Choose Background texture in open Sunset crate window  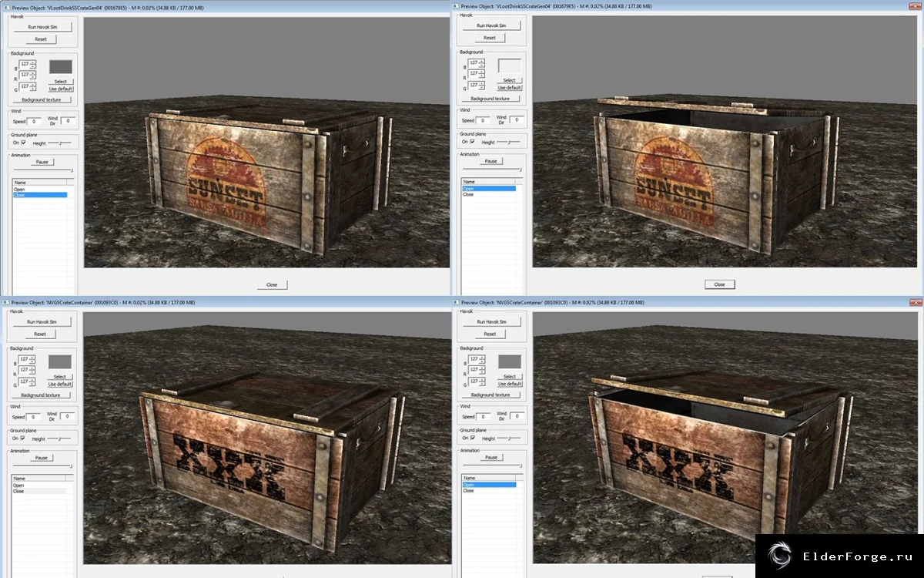coord(490,99)
